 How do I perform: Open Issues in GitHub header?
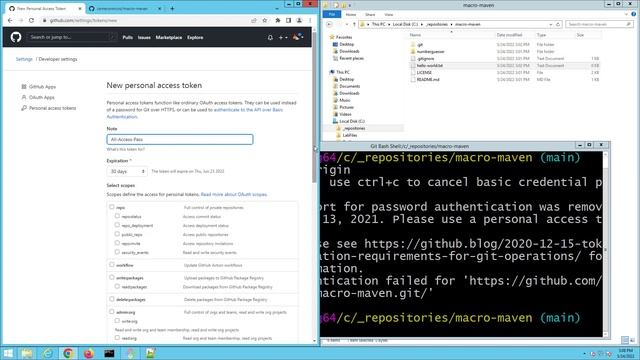[144, 38]
